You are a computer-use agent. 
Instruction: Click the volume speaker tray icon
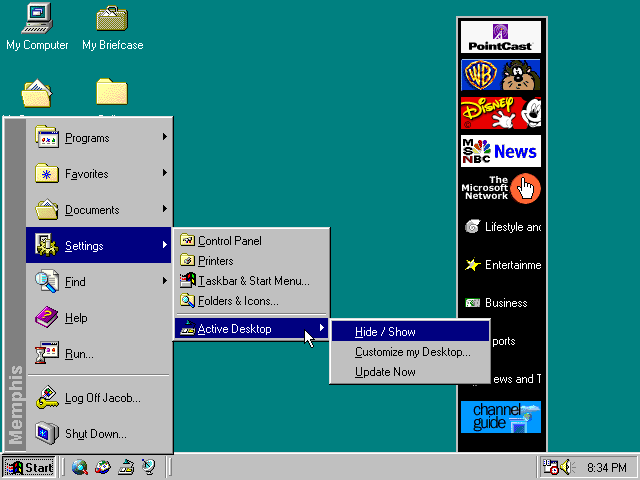[567, 467]
